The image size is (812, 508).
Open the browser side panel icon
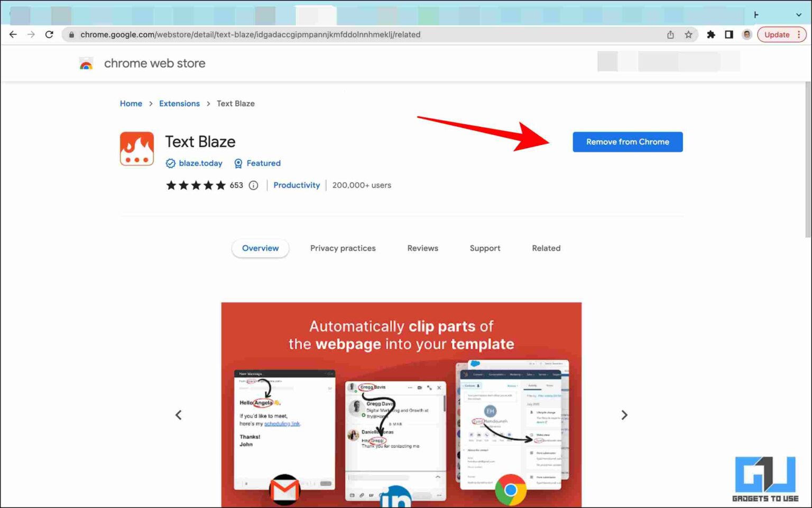[728, 34]
